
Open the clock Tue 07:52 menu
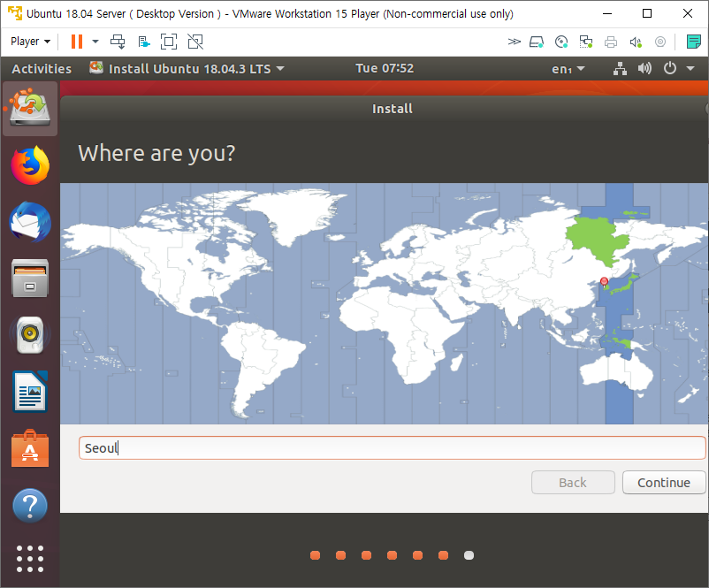click(385, 68)
